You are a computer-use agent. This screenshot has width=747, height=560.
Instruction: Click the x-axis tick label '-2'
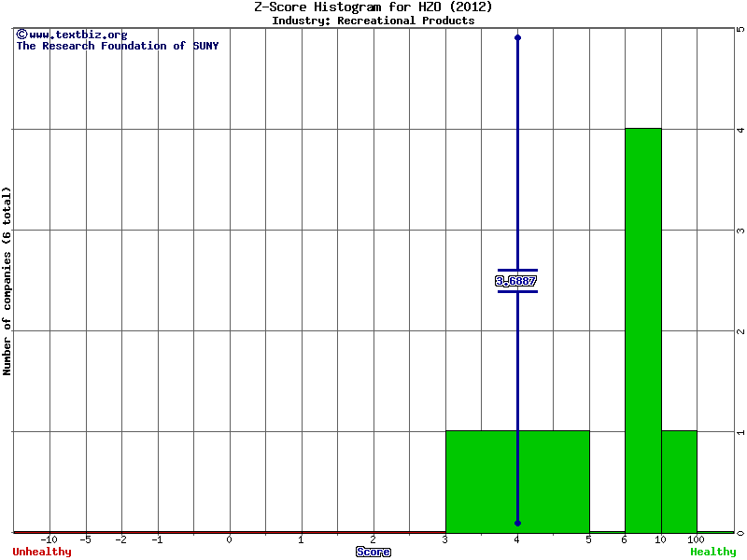click(x=121, y=540)
